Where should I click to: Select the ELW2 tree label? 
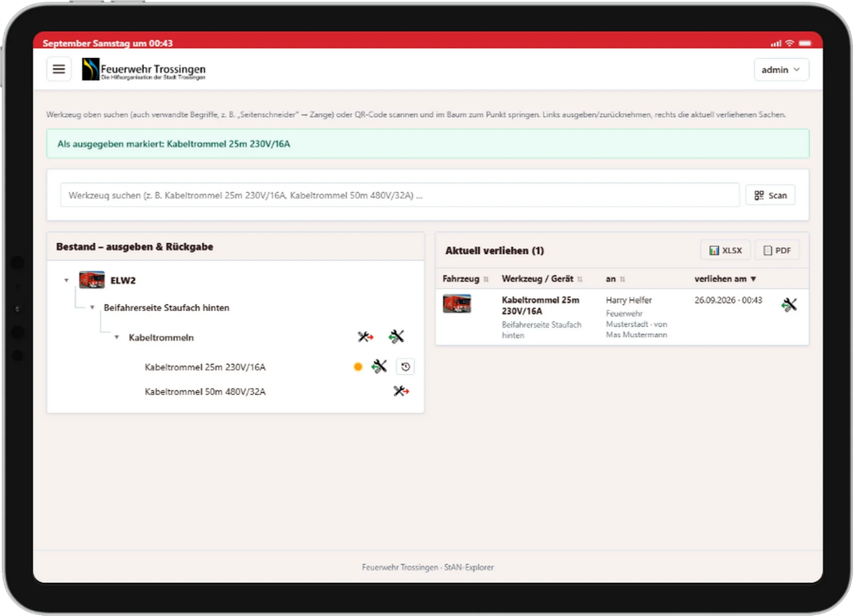[123, 280]
